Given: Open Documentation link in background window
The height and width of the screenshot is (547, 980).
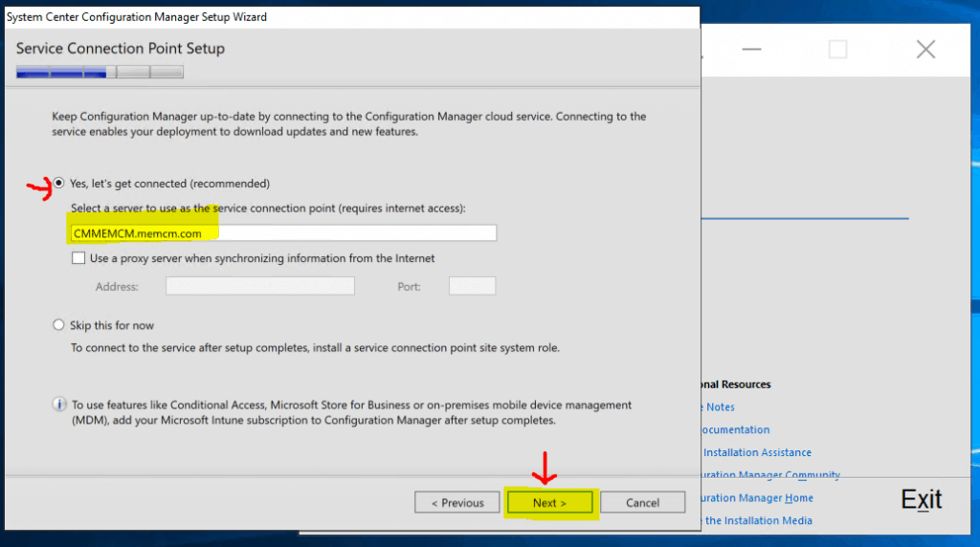Looking at the screenshot, I should (736, 429).
